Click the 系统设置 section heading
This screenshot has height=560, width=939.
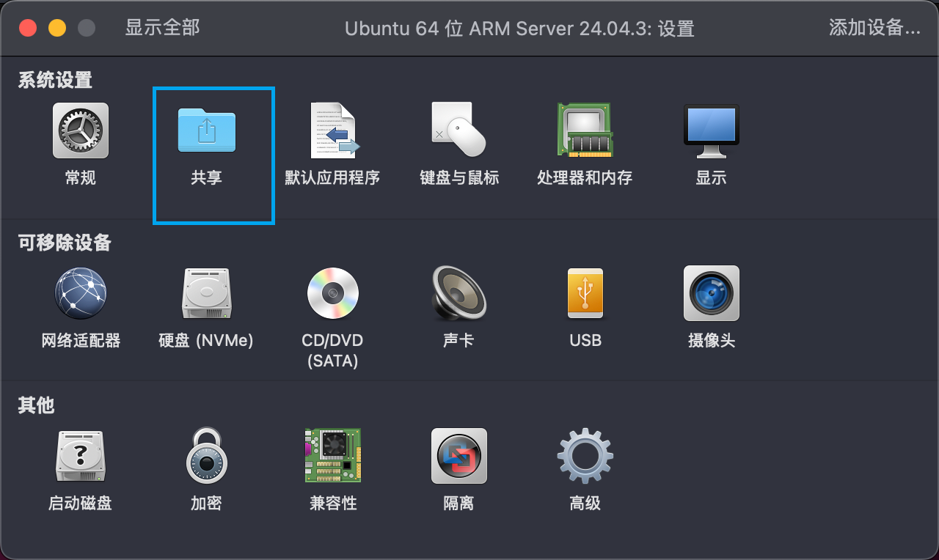coord(55,80)
